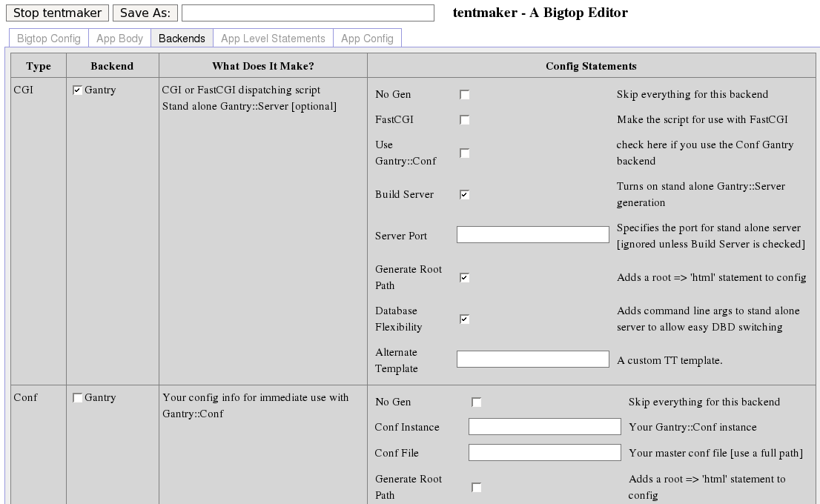Enable the Conf Gantry backend checkbox
Image resolution: width=820 pixels, height=504 pixels.
pos(77,398)
